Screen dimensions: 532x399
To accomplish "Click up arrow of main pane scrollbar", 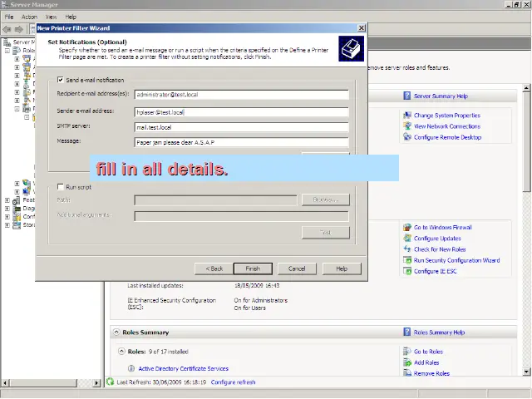I will click(x=526, y=88).
